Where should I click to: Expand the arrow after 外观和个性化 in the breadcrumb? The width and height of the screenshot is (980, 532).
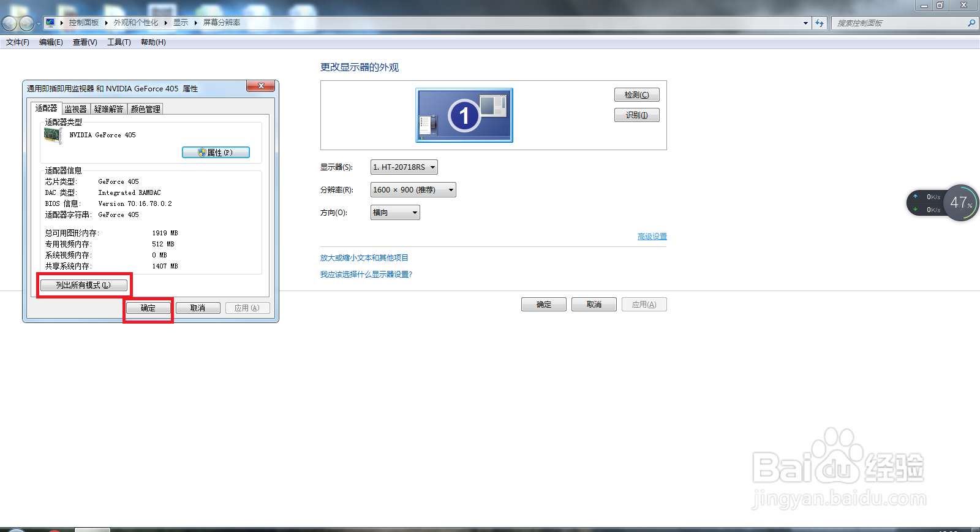(165, 23)
